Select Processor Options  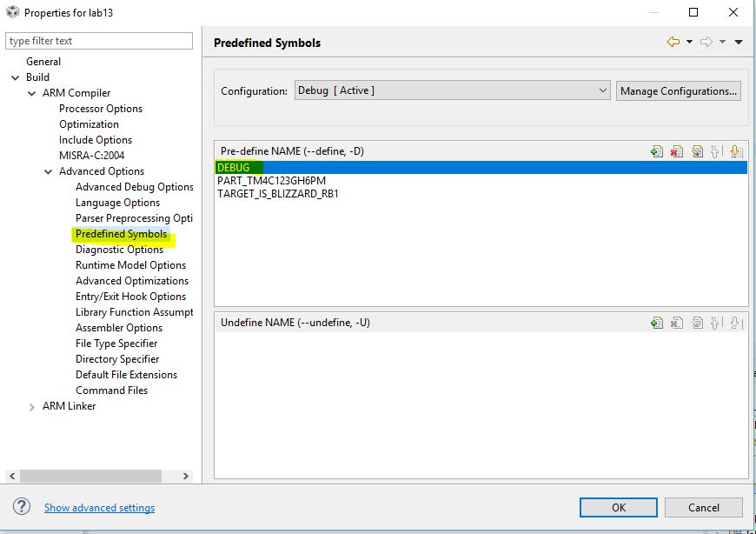click(101, 109)
